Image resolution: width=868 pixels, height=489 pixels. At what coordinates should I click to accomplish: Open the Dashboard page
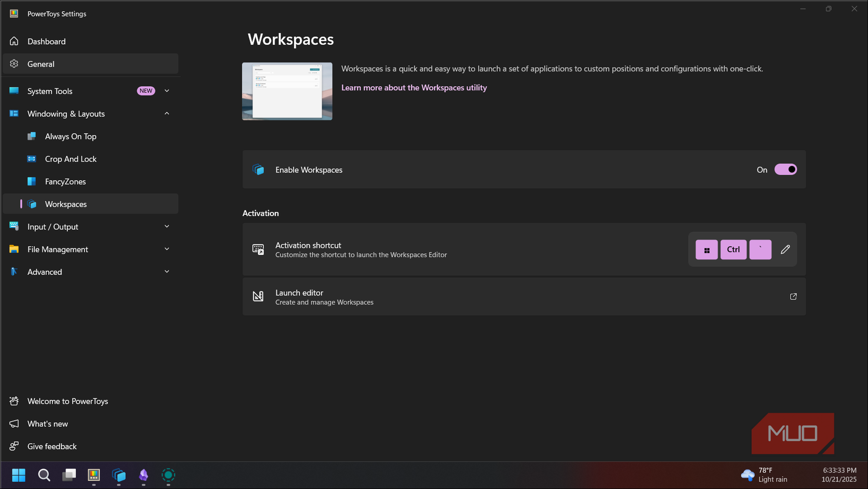46,41
